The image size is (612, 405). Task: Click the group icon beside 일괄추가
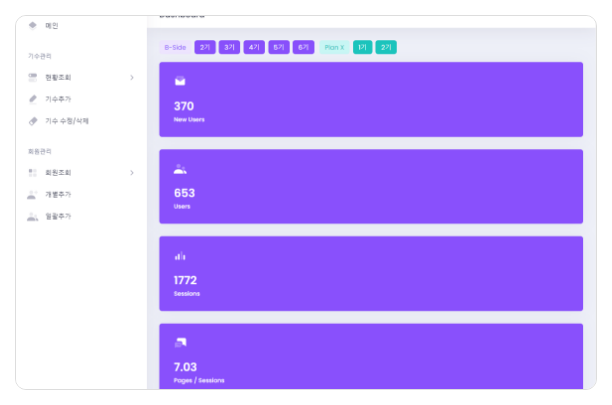click(x=33, y=216)
